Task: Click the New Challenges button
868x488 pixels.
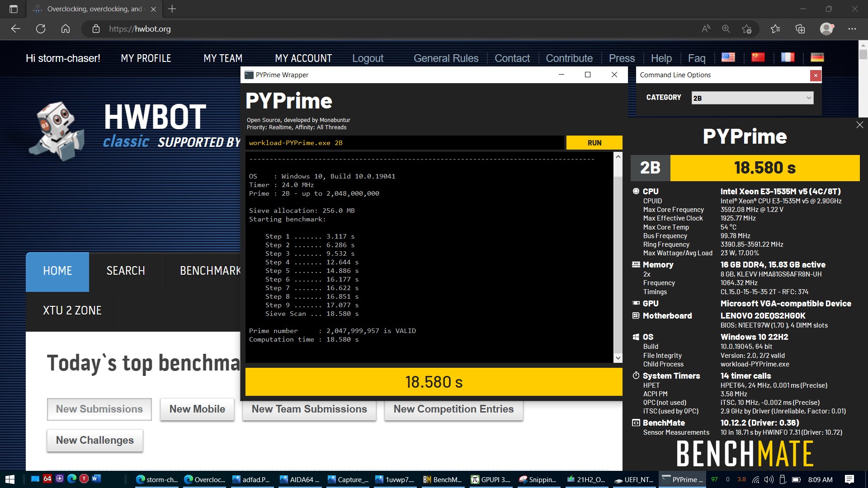Action: click(95, 441)
